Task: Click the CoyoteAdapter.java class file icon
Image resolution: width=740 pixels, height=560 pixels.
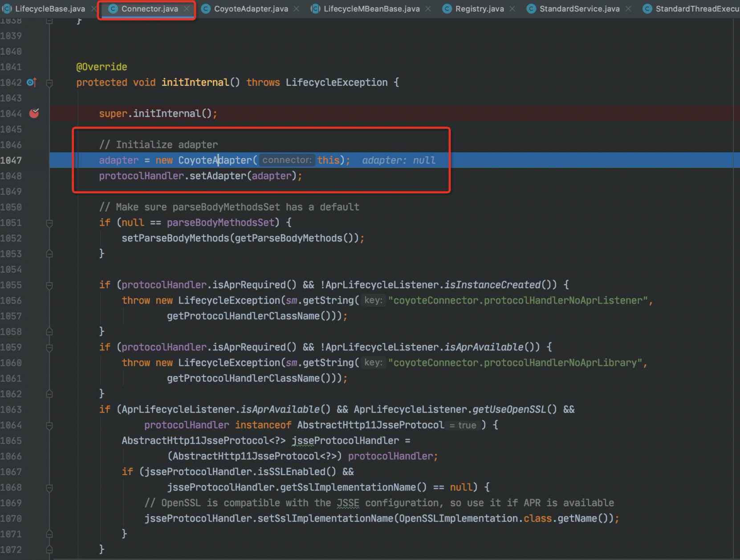Action: (x=206, y=8)
